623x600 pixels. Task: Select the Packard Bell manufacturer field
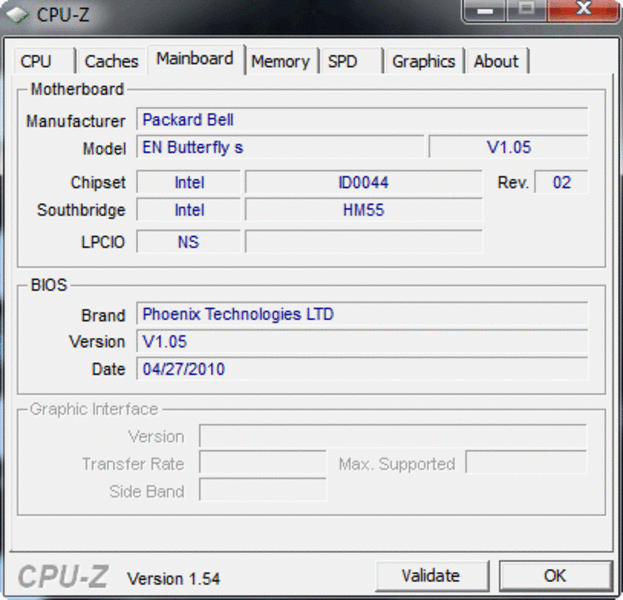(362, 119)
